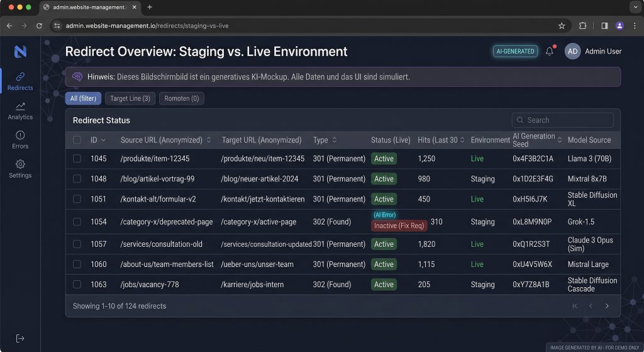Click the Active badge for redirect 1045
The image size is (644, 352).
pyautogui.click(x=384, y=158)
